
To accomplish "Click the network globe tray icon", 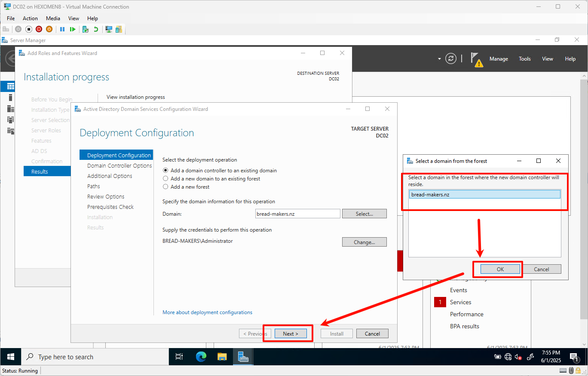I will (x=508, y=357).
